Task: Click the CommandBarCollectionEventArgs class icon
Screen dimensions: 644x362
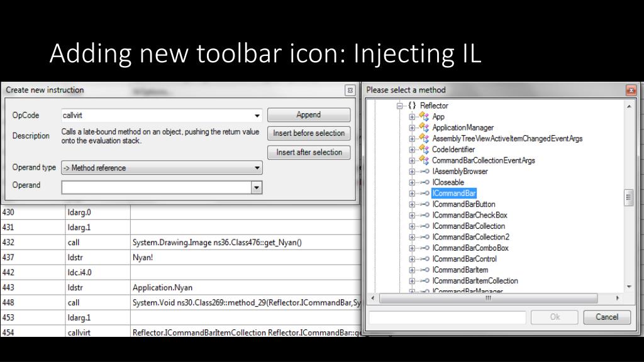Action: (424, 160)
